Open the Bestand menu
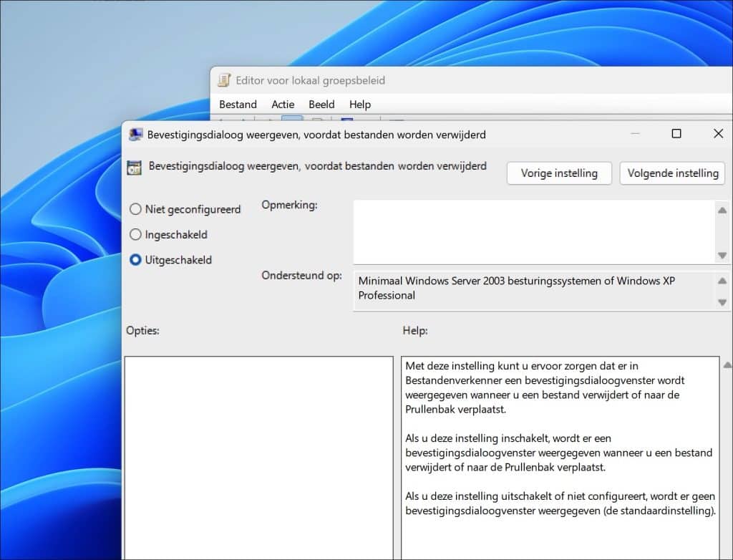The image size is (733, 560). click(x=238, y=105)
